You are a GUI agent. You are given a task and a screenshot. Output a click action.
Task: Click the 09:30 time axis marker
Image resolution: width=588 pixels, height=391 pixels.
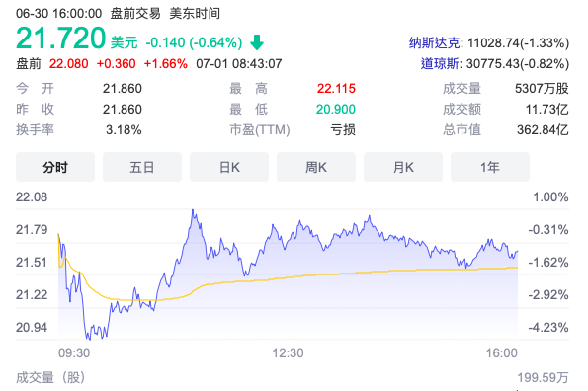(74, 352)
